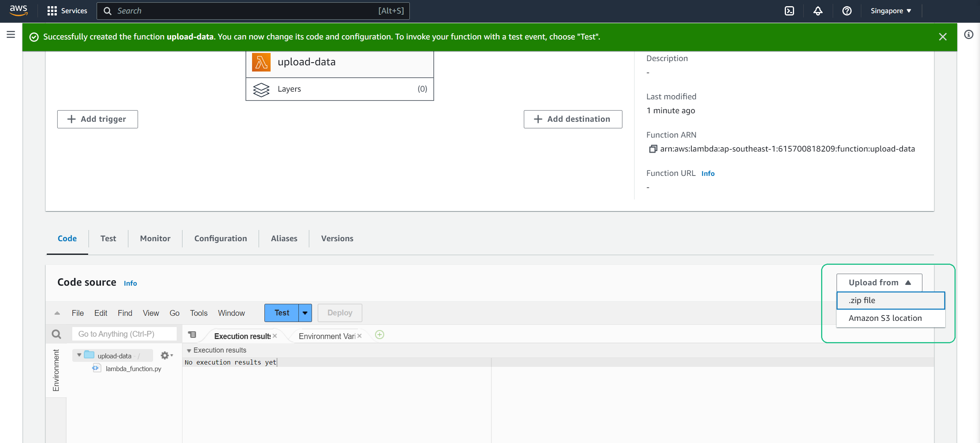Choose the .zip file upload option
Viewport: 980px width, 443px height.
[891, 300]
